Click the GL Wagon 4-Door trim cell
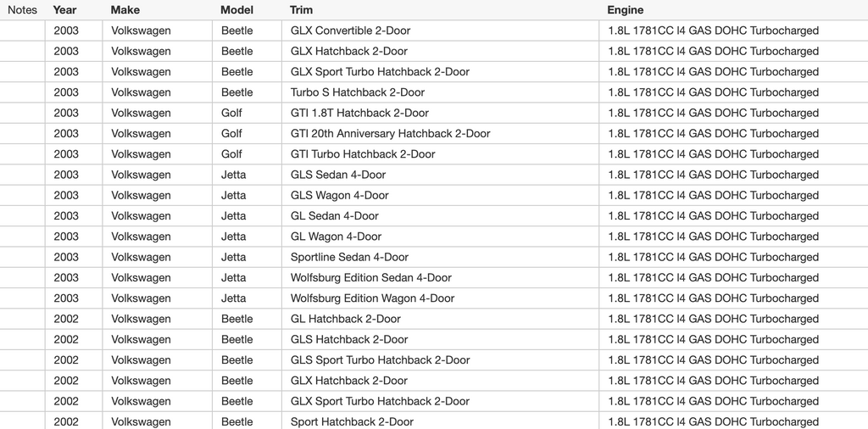The width and height of the screenshot is (868, 429). click(336, 237)
